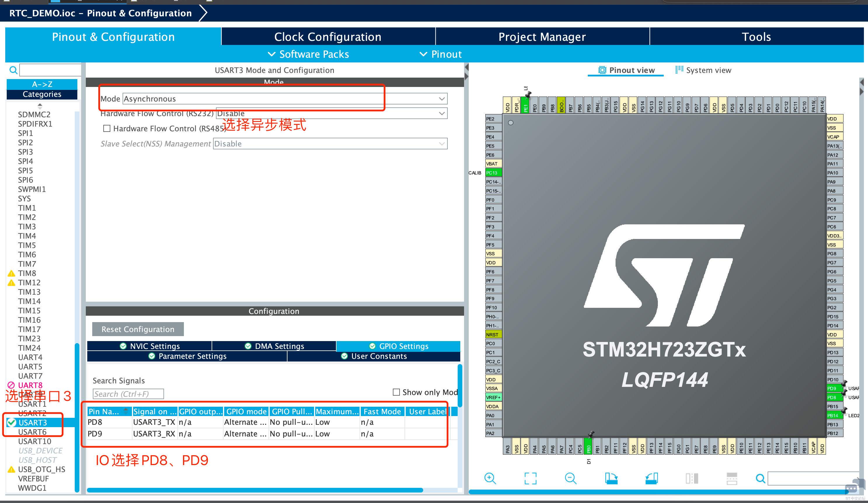Click the TIM12 warning icon
This screenshot has width=868, height=503.
point(11,283)
